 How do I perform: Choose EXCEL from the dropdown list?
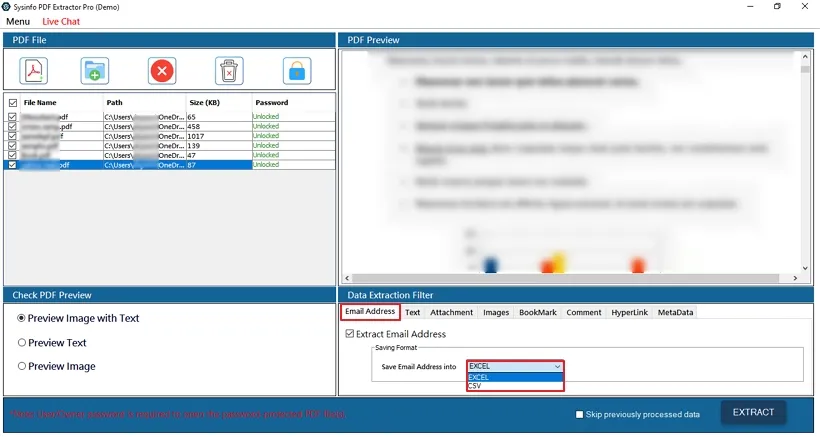515,377
